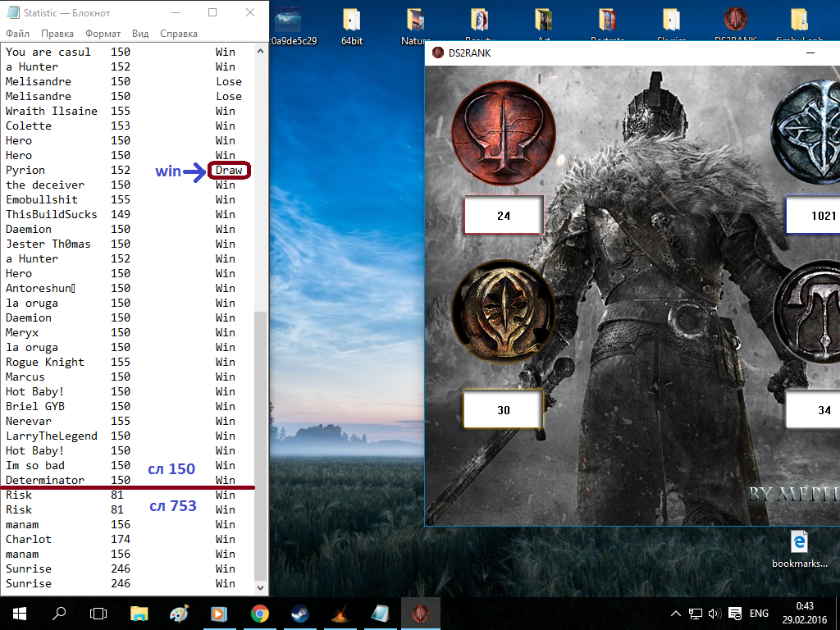Screen dimensions: 840x630
Task: Select the c0a9de5c29 image file on desktop
Action: [x=293, y=25]
